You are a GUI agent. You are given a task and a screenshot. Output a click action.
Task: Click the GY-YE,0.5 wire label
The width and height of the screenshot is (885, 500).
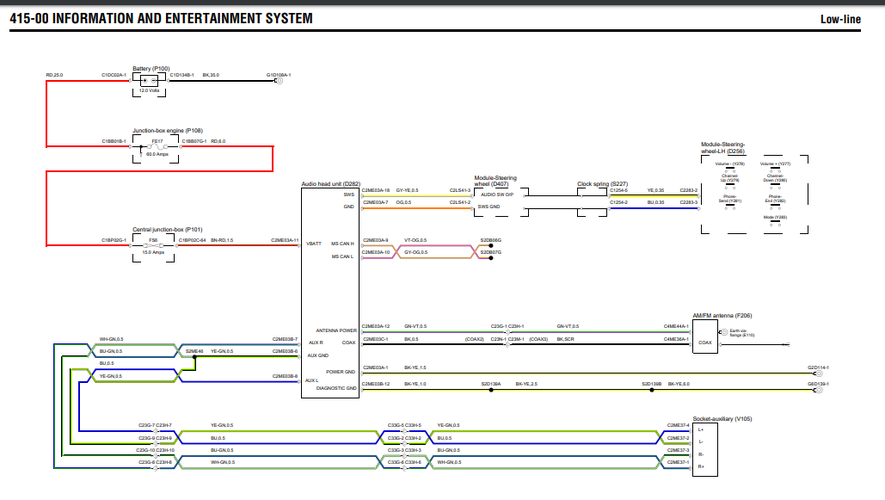pyautogui.click(x=407, y=191)
